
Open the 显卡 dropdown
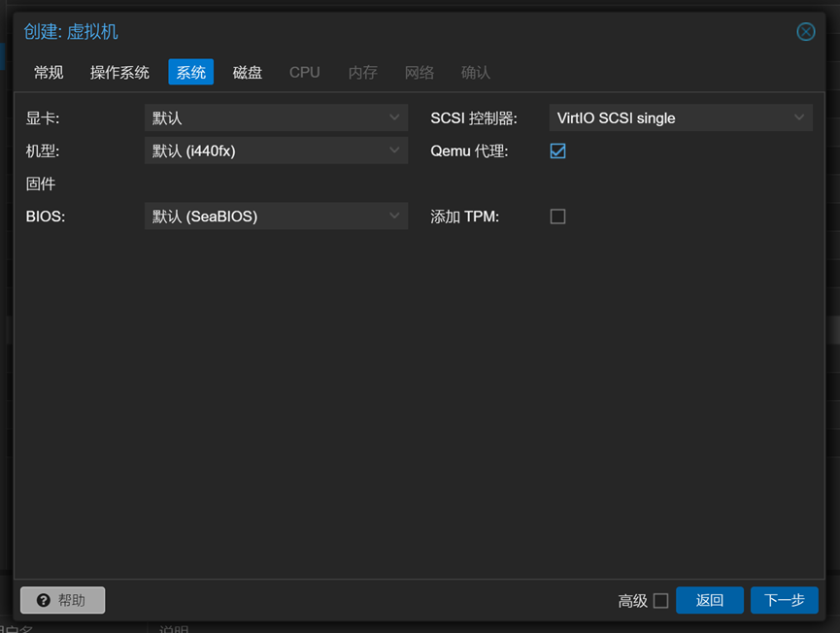click(394, 117)
